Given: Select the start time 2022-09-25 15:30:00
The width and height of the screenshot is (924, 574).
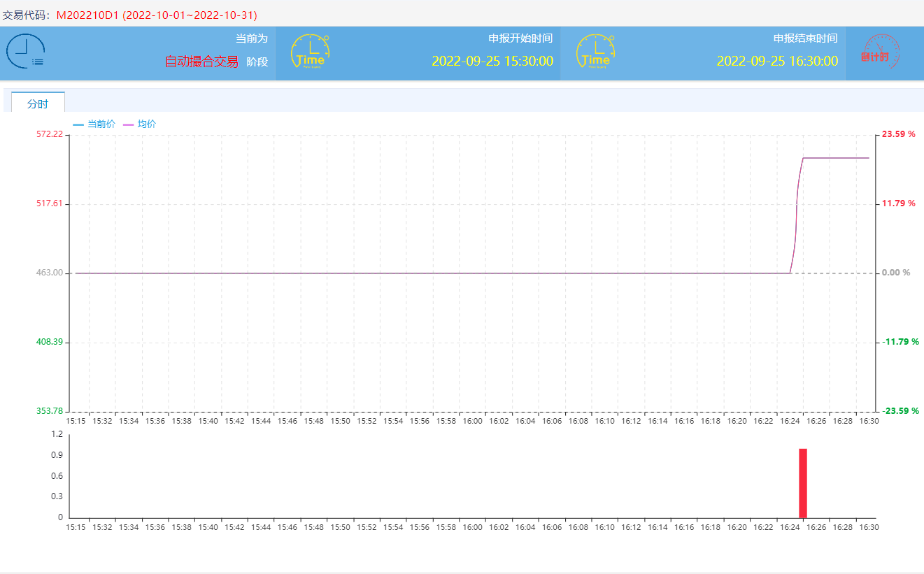Looking at the screenshot, I should coord(492,61).
